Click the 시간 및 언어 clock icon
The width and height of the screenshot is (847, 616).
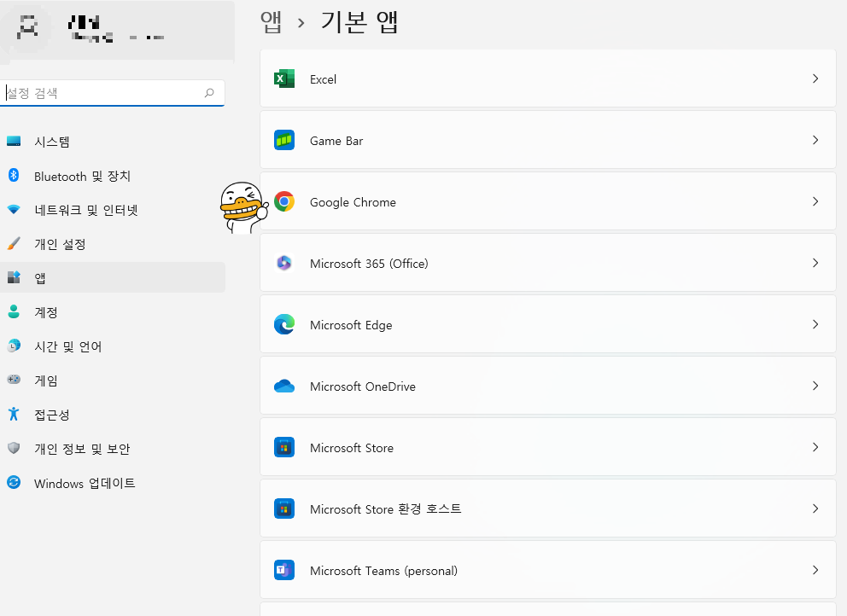(x=14, y=346)
